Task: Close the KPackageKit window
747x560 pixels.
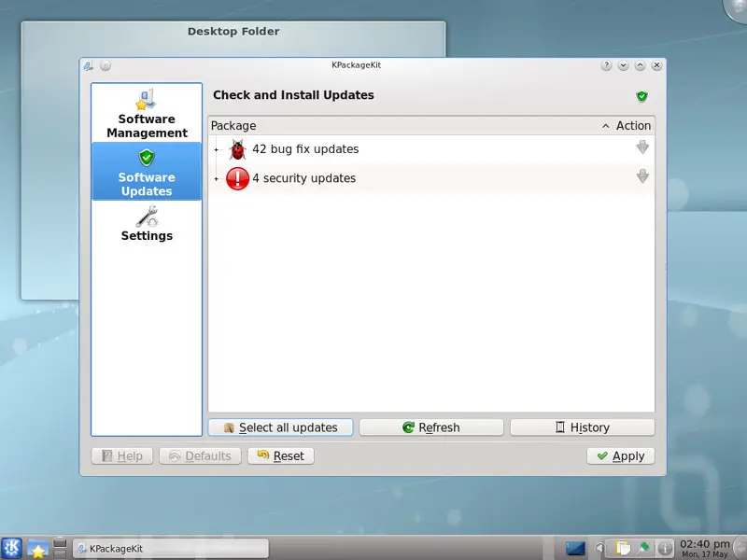Action: [657, 65]
